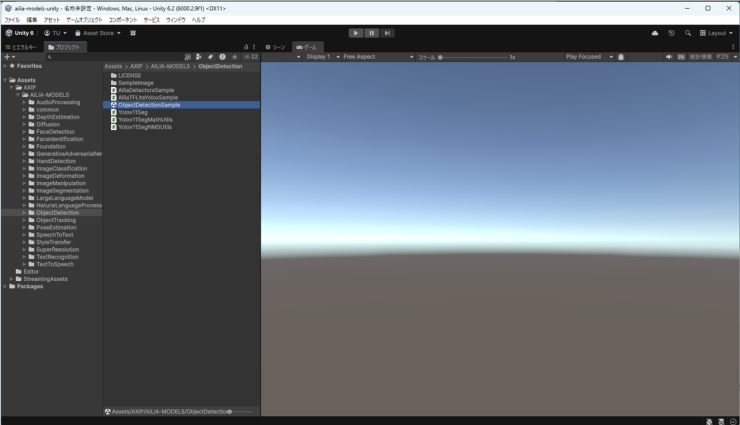Click the Game view scale slider
740x425 pixels.
[470, 57]
